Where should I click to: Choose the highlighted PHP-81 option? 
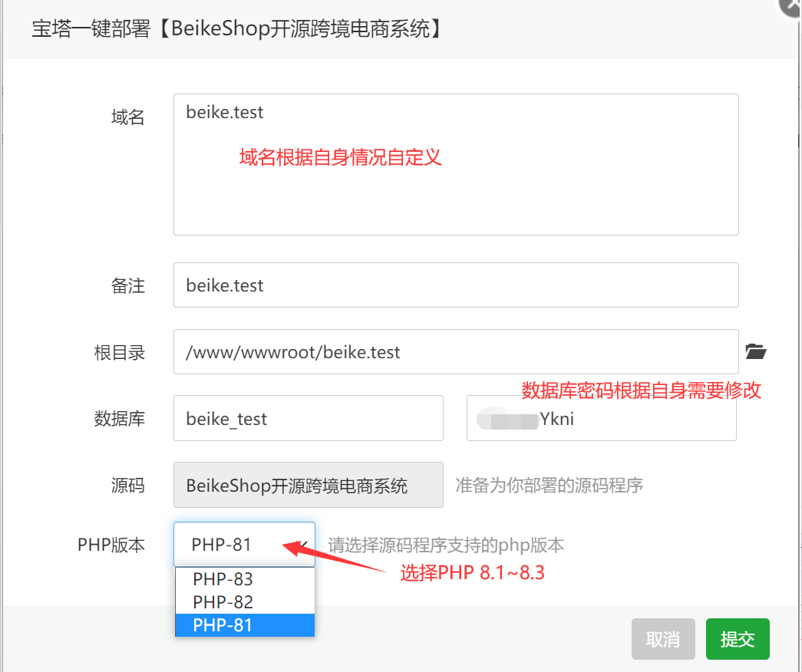click(245, 625)
